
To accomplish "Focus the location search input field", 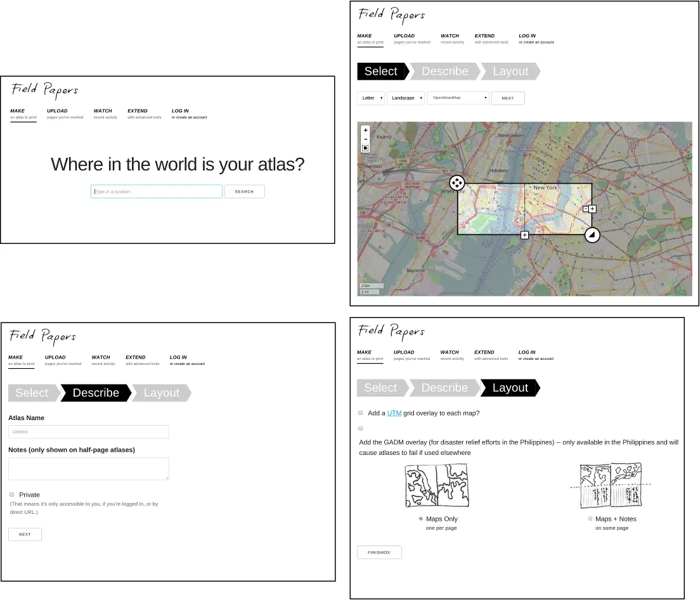I will pos(156,191).
